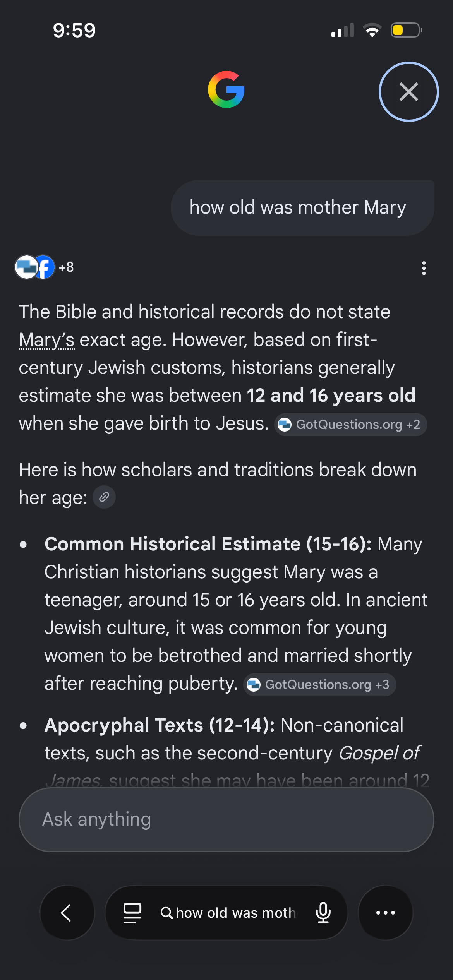The image size is (453, 980).
Task: Follow the underlined Mary's link
Action: coord(47,339)
